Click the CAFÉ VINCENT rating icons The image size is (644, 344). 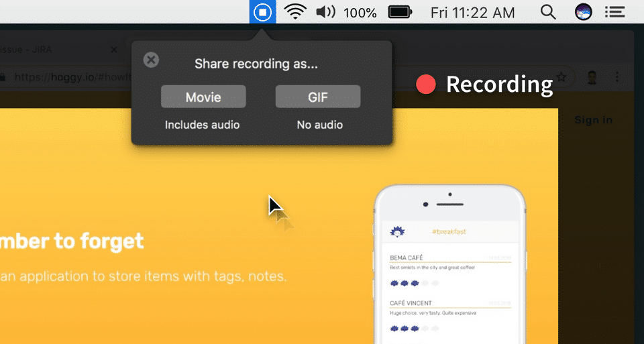click(x=415, y=329)
